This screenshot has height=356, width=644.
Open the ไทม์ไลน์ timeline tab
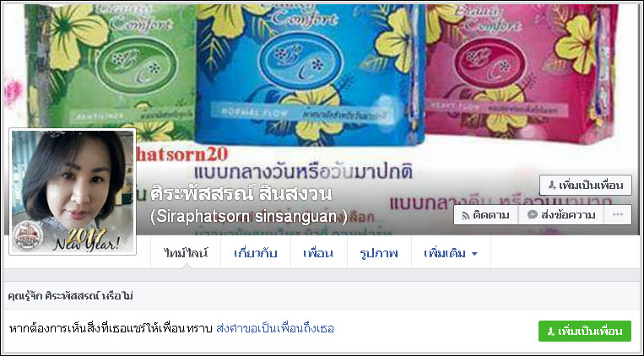click(186, 253)
